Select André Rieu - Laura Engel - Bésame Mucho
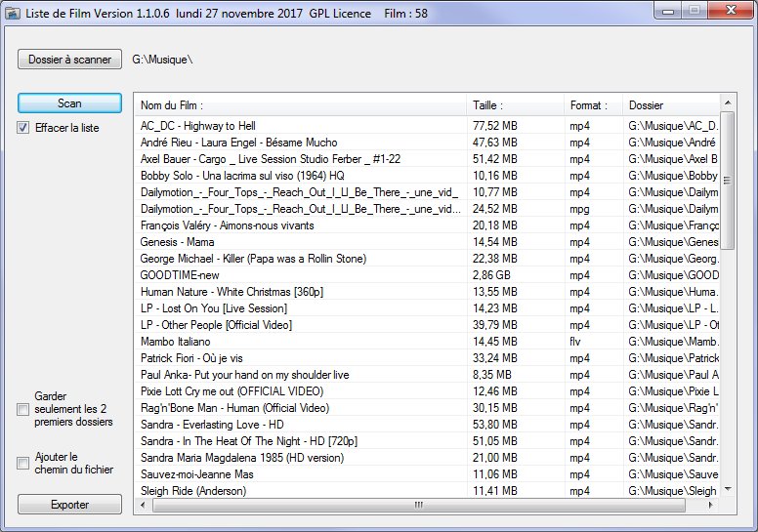This screenshot has width=758, height=532. coord(427,143)
